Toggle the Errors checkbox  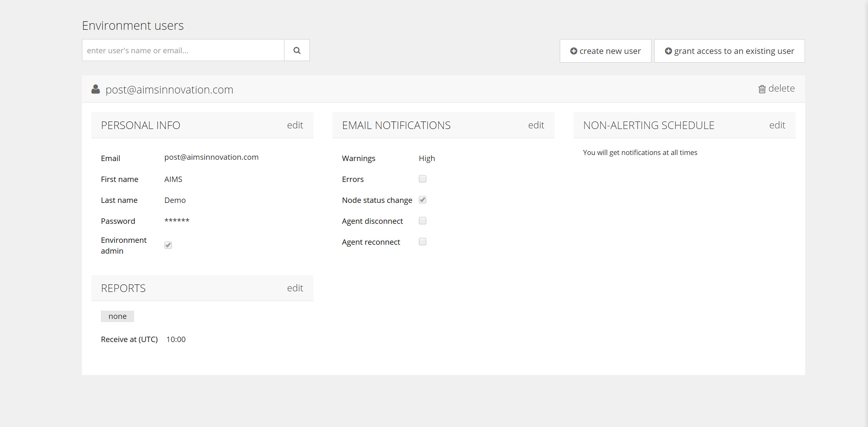[422, 179]
